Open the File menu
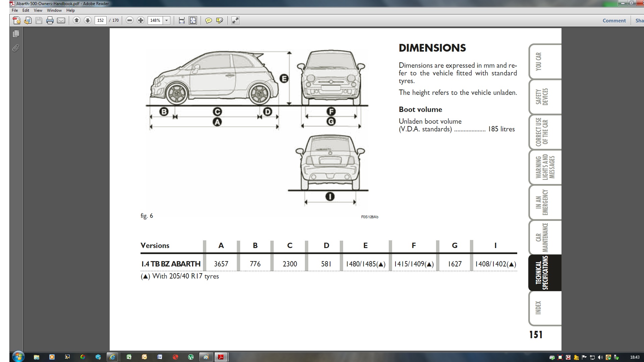Image resolution: width=644 pixels, height=362 pixels. pyautogui.click(x=15, y=10)
